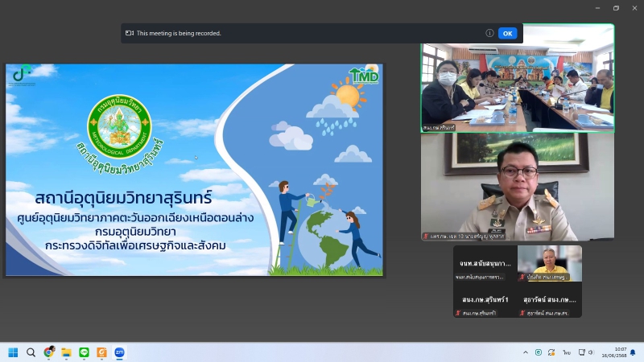Open the recording info icon
Image resolution: width=644 pixels, height=362 pixels.
pyautogui.click(x=489, y=33)
